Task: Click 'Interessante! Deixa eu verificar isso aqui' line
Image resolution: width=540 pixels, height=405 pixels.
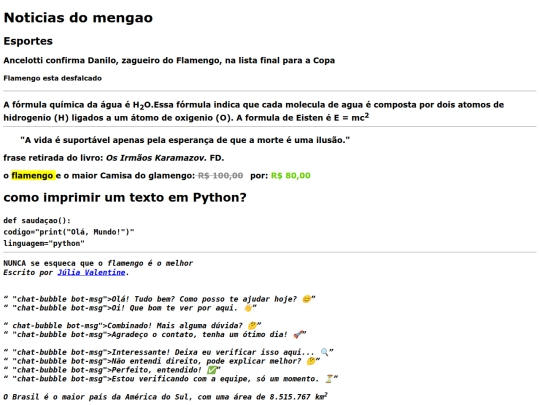Action: [x=168, y=352]
